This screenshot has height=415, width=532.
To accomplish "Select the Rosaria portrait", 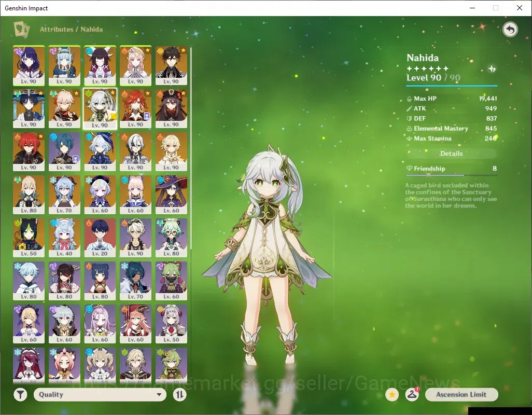I will pos(29,366).
